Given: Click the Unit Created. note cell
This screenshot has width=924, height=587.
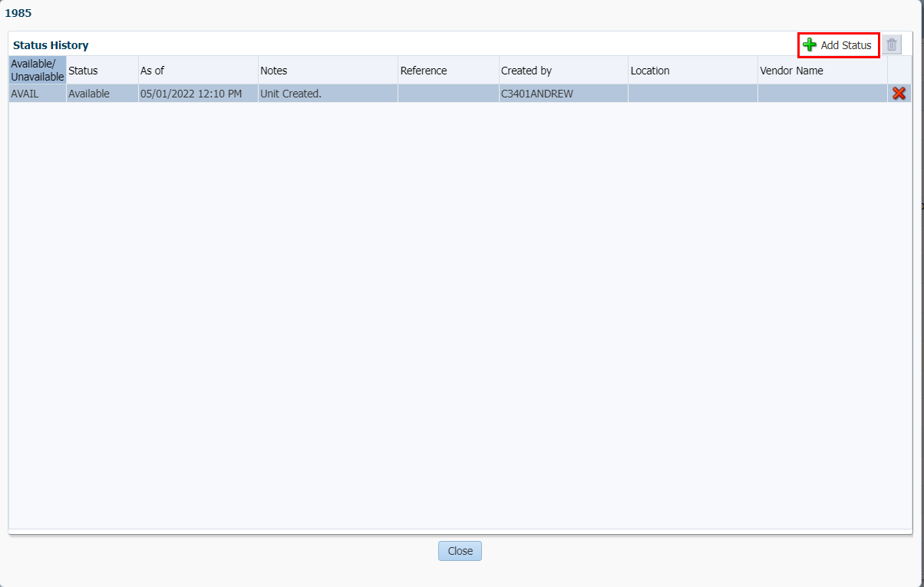Looking at the screenshot, I should tap(328, 94).
